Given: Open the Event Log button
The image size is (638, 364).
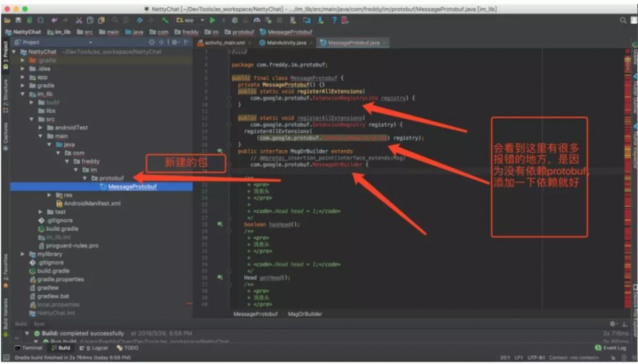Looking at the screenshot, I should tap(611, 347).
